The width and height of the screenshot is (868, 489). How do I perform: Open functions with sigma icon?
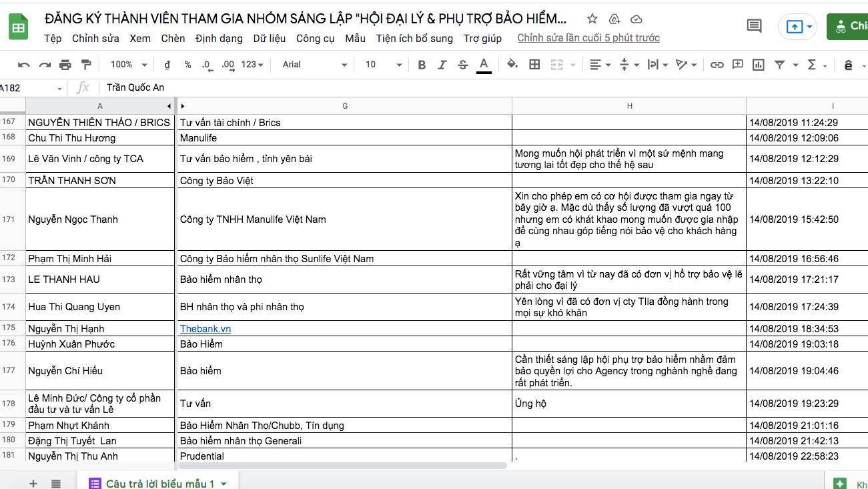click(812, 65)
